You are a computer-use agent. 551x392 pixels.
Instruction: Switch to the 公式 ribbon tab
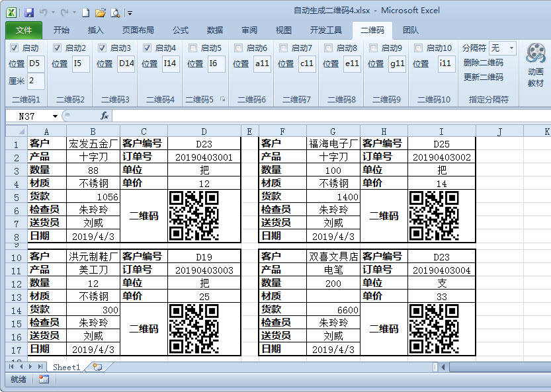click(181, 30)
